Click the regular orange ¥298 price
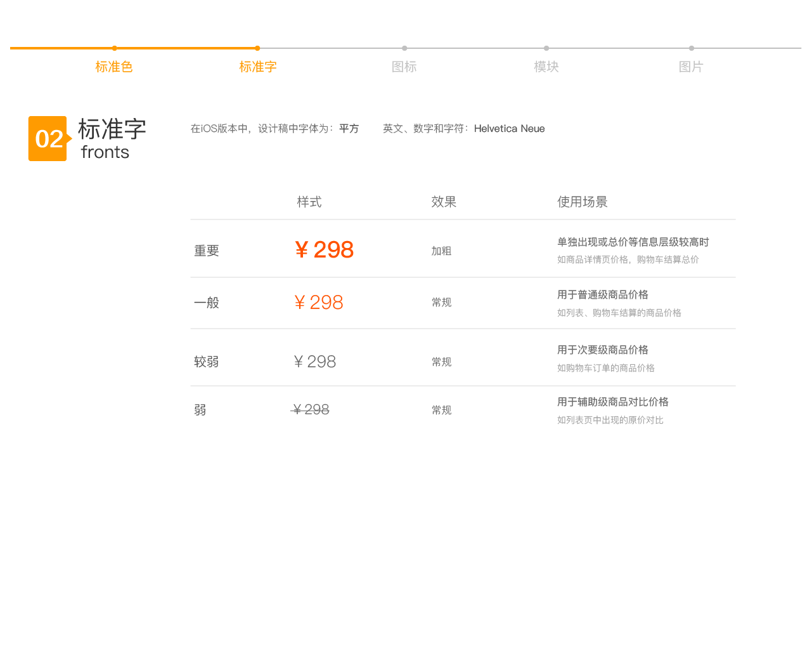The height and width of the screenshot is (647, 812). [x=319, y=303]
